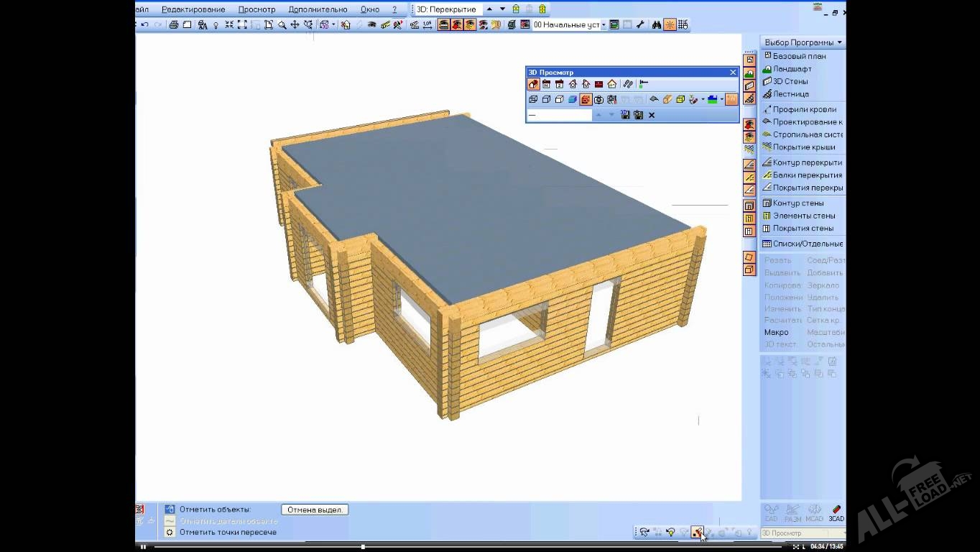The image size is (980, 552).
Task: Click the Отмена выдел. button
Action: click(x=314, y=510)
